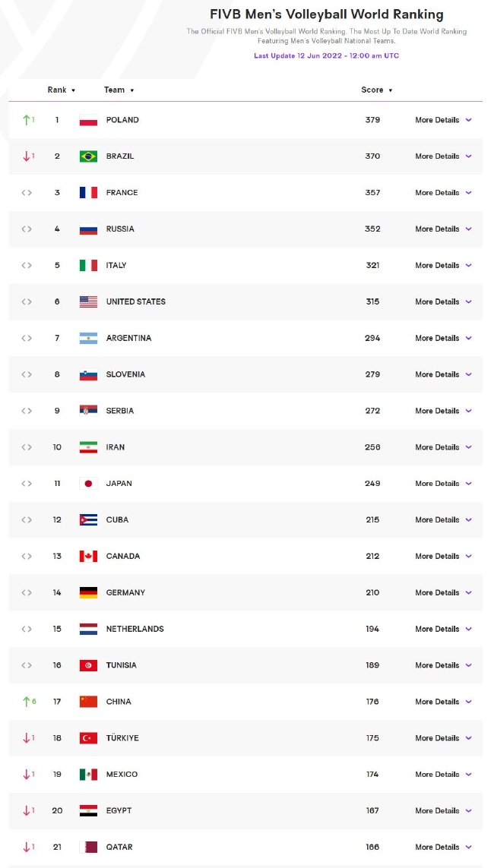Click the ARGENTINA team name
This screenshot has height=868, width=494.
[x=128, y=338]
